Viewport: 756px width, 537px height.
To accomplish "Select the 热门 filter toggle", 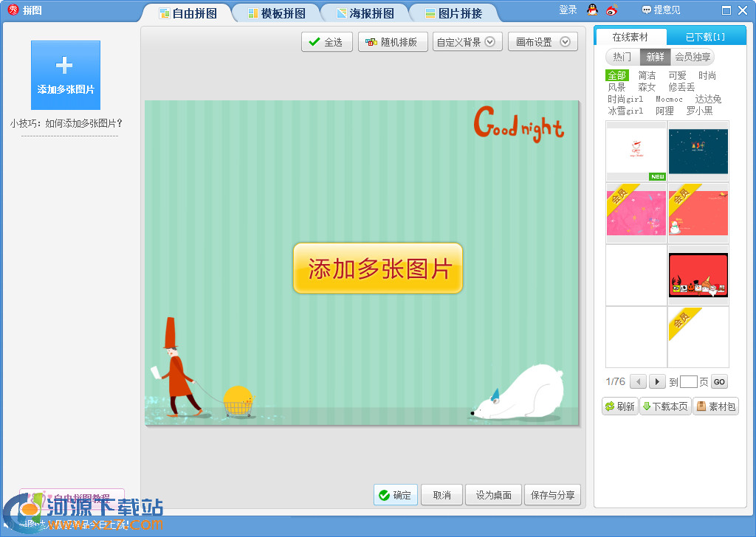I will coord(622,57).
